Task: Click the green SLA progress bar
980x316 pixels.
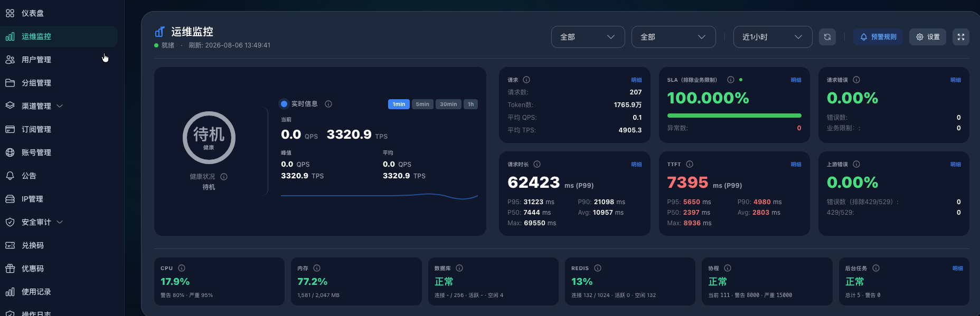Action: pyautogui.click(x=734, y=115)
